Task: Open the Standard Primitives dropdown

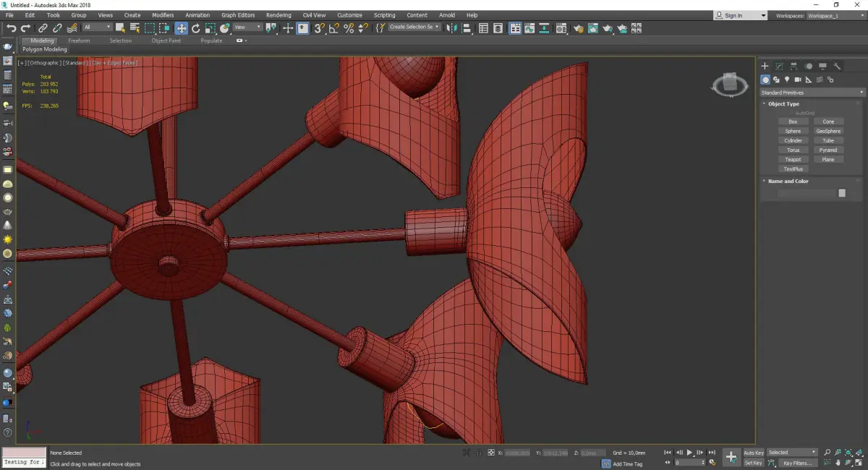Action: point(812,93)
